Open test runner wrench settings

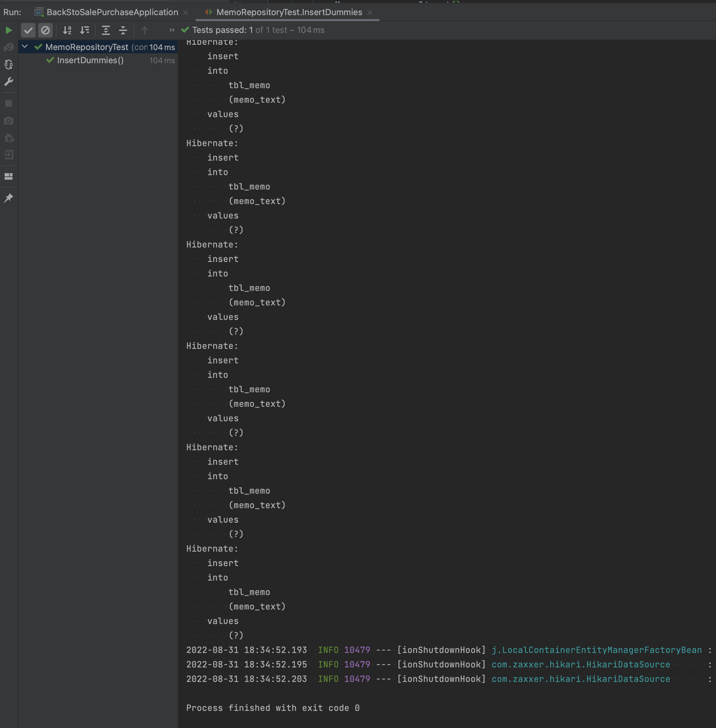(x=9, y=82)
